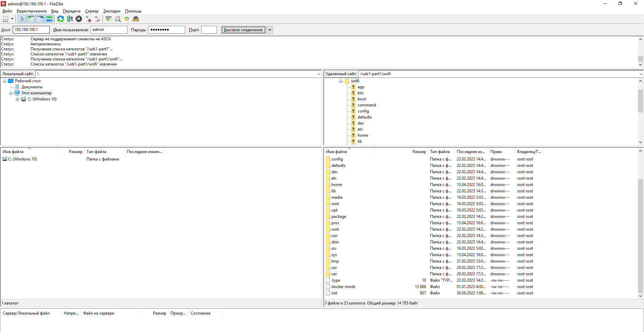Select the tmp folder in remote list
Image resolution: width=644 pixels, height=332 pixels.
tap(335, 261)
